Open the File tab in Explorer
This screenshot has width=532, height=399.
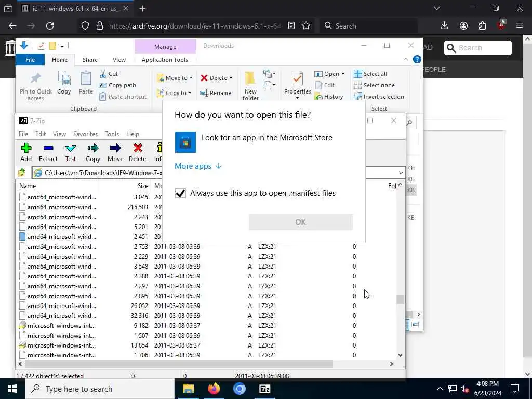coord(30,60)
